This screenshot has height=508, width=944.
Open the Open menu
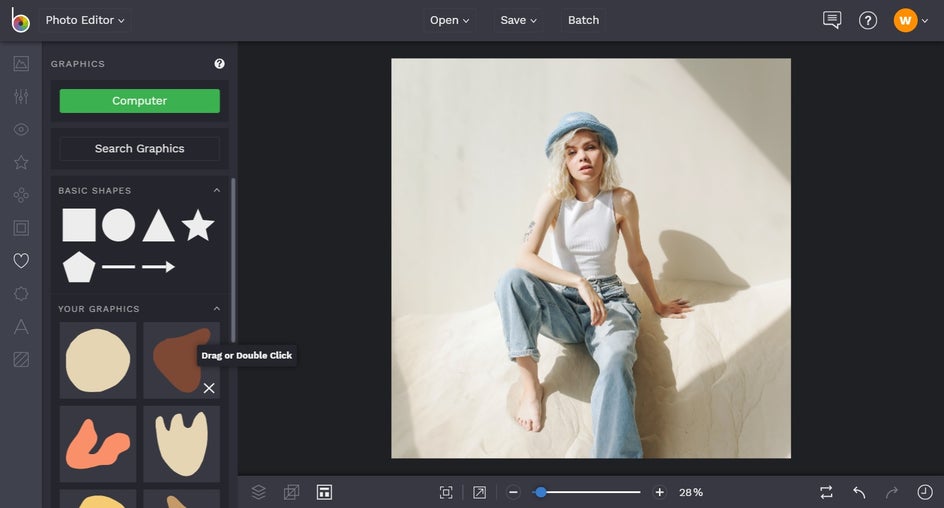click(449, 20)
